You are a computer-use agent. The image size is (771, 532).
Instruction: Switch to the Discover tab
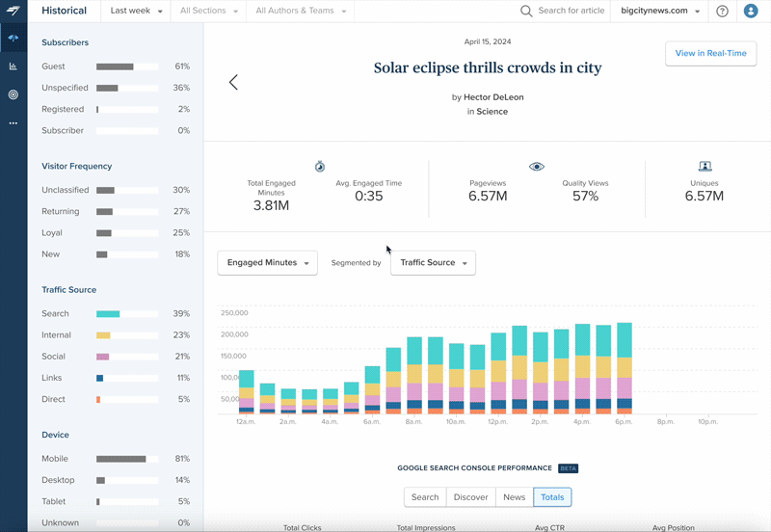pos(470,497)
